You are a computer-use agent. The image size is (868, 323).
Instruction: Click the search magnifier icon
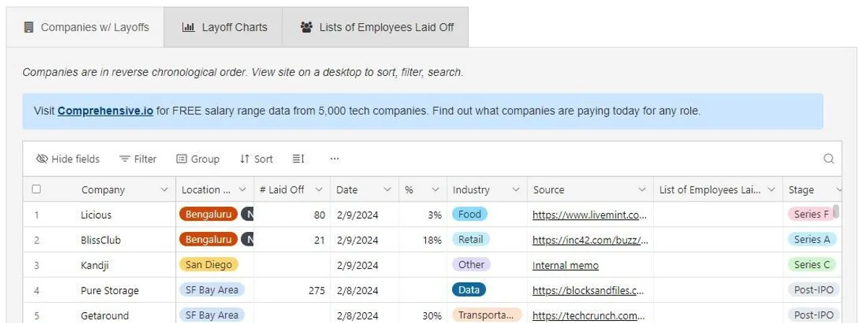coord(829,159)
